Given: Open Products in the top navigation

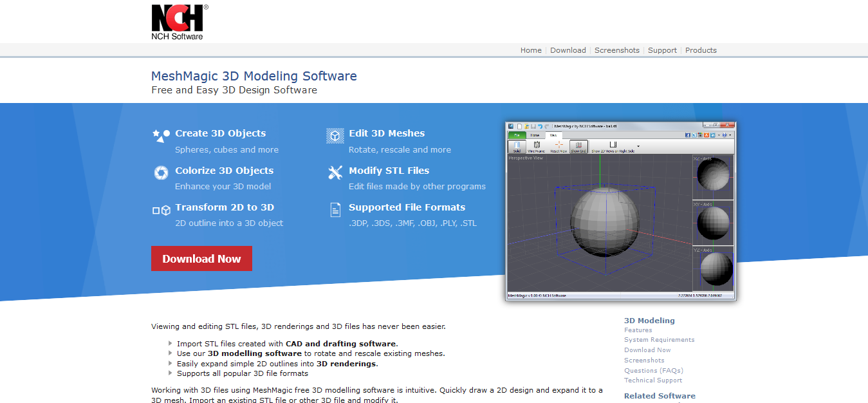Looking at the screenshot, I should pyautogui.click(x=701, y=50).
